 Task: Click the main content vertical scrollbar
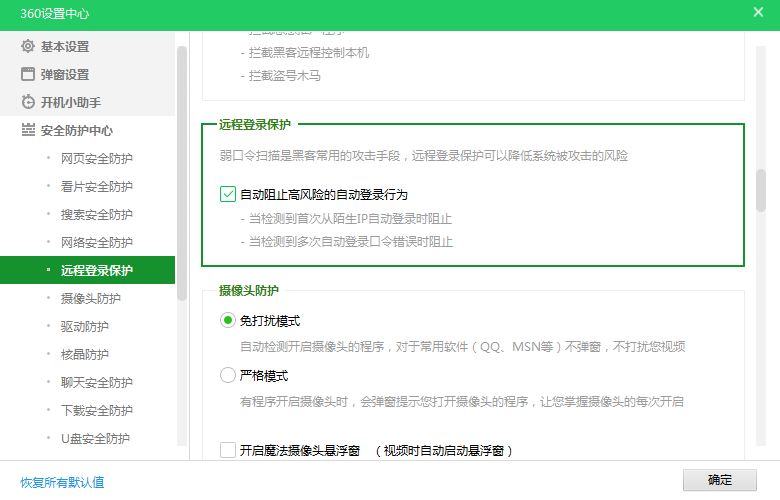pyautogui.click(x=761, y=190)
